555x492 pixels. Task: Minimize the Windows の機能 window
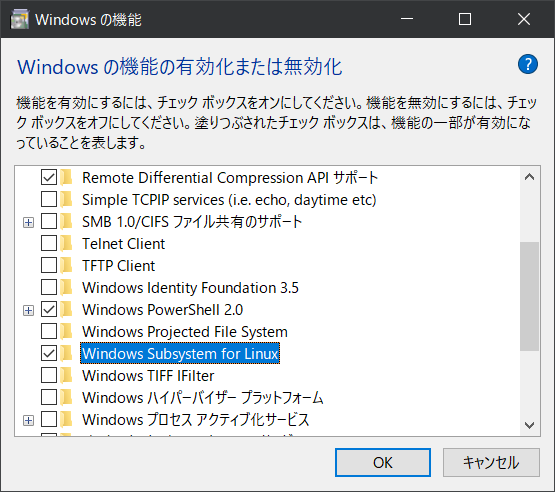407,19
